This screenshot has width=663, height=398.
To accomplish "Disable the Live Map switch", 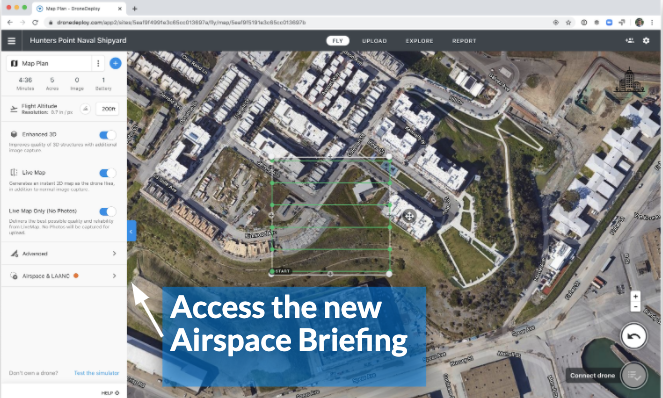I will click(107, 173).
